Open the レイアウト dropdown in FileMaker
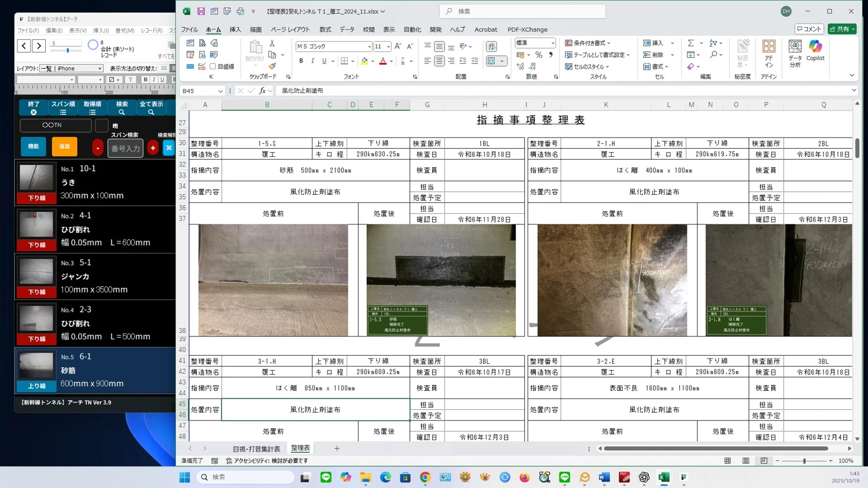The width and height of the screenshot is (868, 488). click(71, 68)
